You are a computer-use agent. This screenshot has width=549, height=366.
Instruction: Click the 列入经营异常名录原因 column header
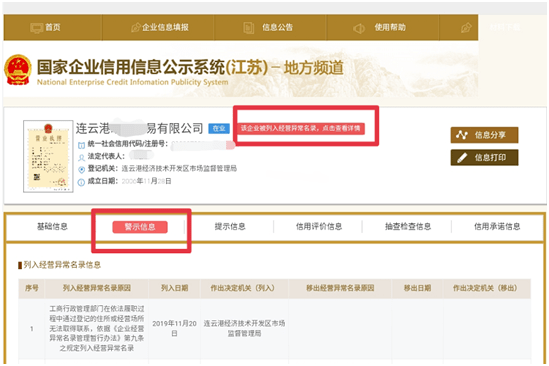pyautogui.click(x=97, y=288)
